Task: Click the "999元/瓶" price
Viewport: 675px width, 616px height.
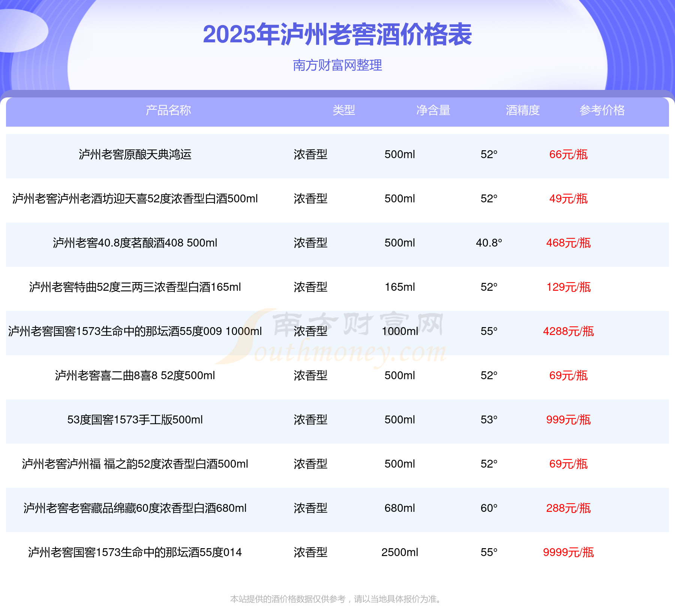Action: 568,420
